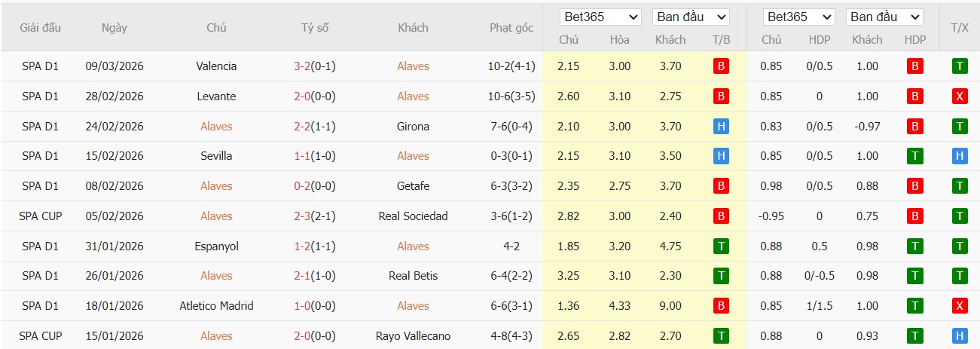Click green T badge in Real Betis row HDP column
980x349 pixels.
coord(914,276)
